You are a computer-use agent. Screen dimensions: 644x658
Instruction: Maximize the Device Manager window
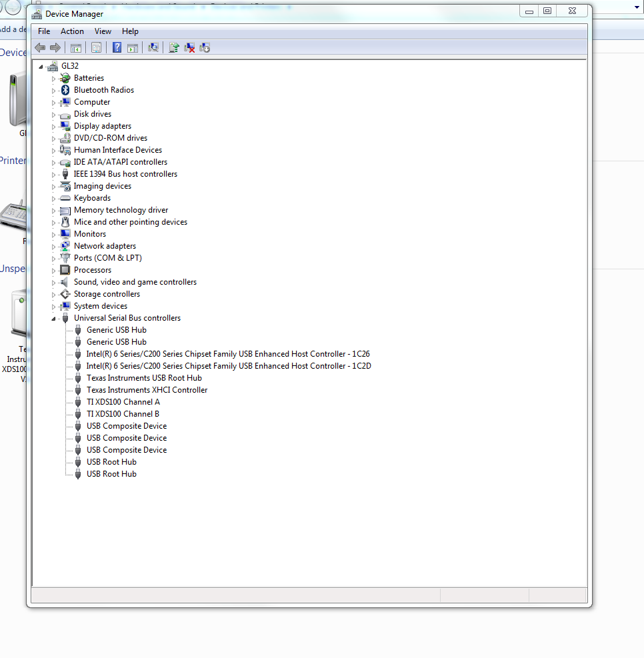click(547, 11)
